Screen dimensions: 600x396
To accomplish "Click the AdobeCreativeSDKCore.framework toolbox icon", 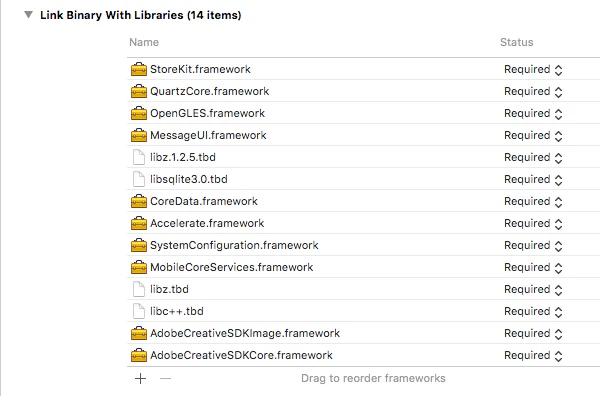I will [x=139, y=355].
